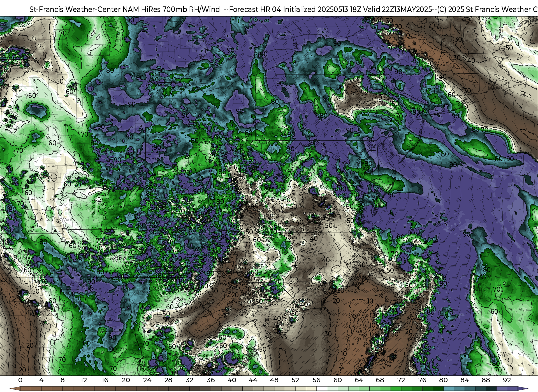The width and height of the screenshot is (538, 392).
Task: Click the colorbar tick label '16'
Action: coord(105,380)
